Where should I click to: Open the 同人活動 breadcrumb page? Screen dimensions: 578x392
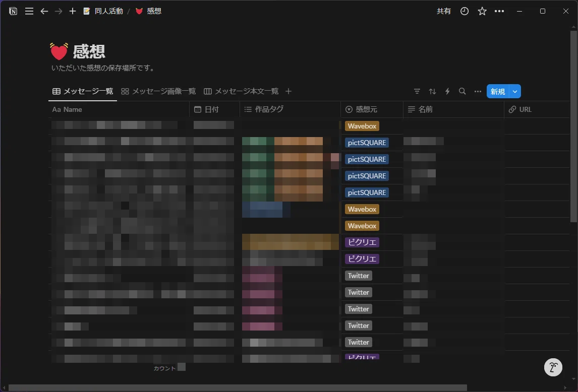click(103, 11)
